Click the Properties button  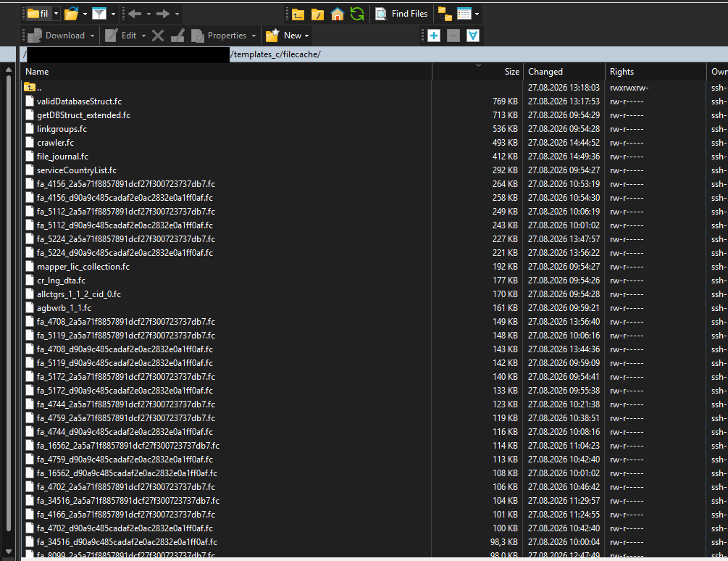click(x=219, y=36)
